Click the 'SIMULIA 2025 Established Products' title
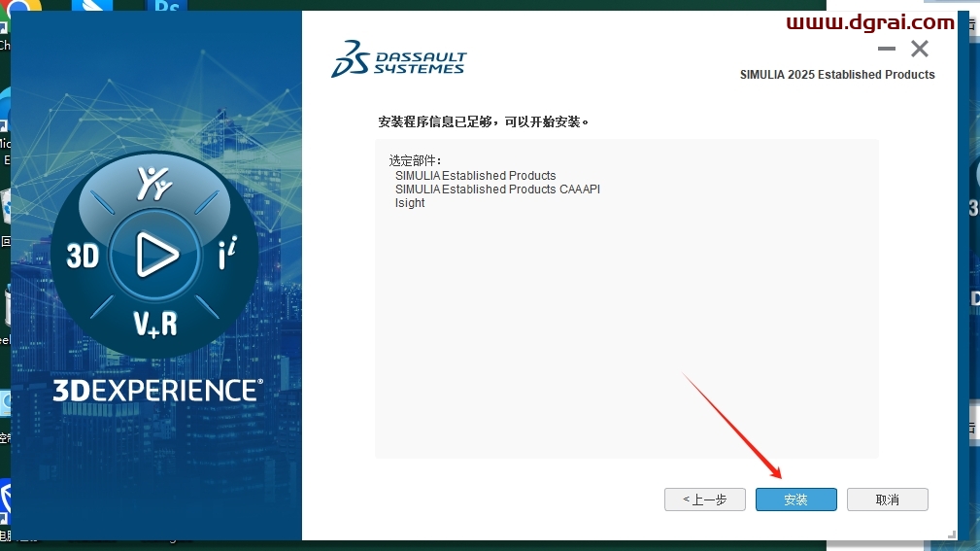Viewport: 980px width, 551px height. pyautogui.click(x=837, y=75)
